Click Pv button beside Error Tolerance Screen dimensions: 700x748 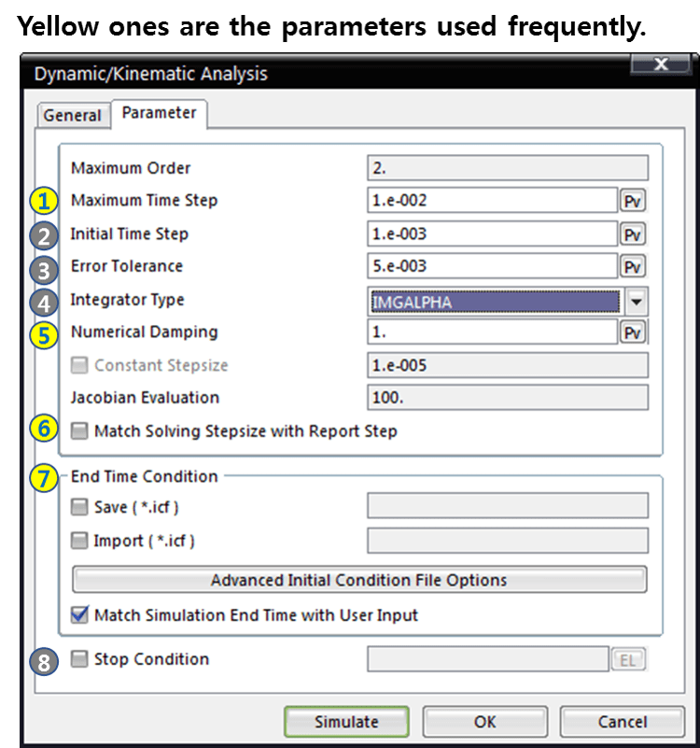click(633, 266)
